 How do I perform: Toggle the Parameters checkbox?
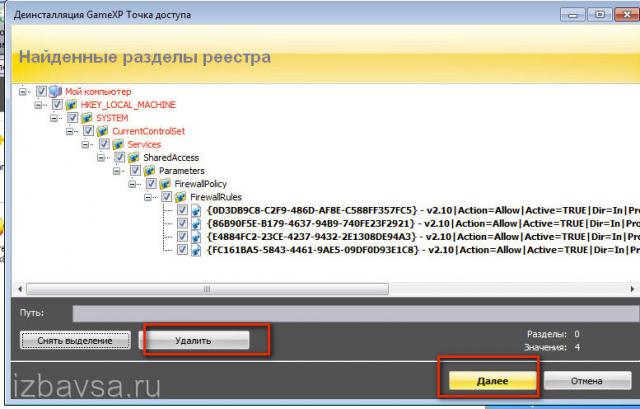tap(135, 170)
